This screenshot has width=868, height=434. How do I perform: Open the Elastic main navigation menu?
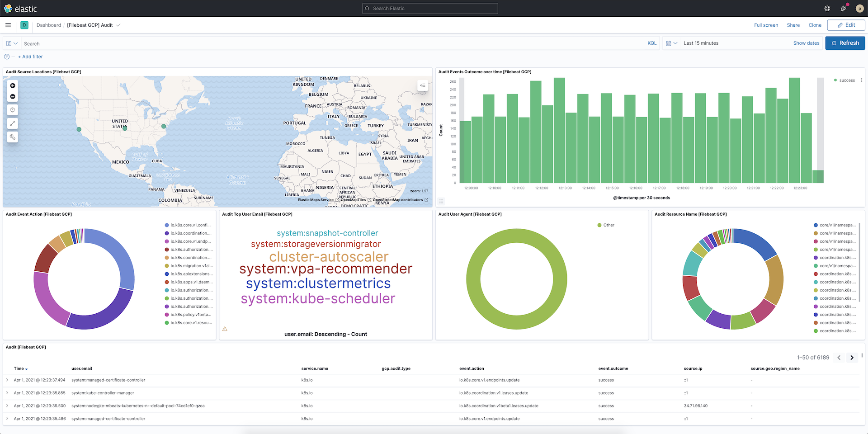(x=8, y=25)
